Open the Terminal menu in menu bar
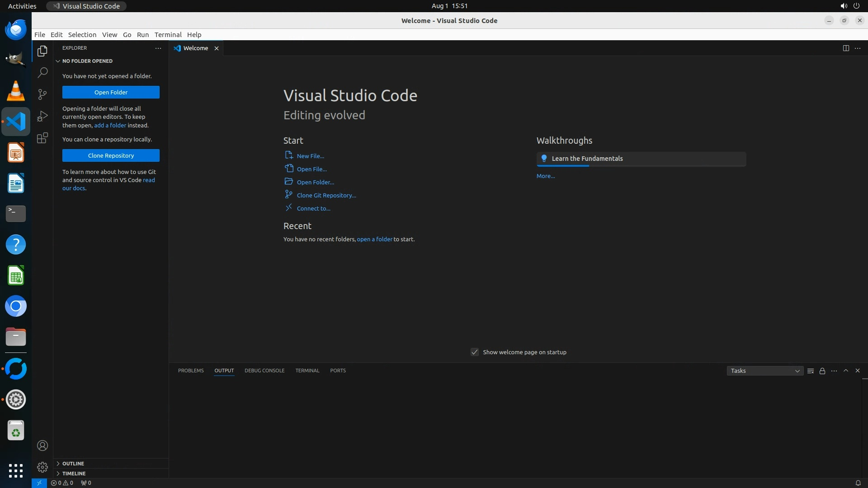The width and height of the screenshot is (868, 488). (168, 35)
